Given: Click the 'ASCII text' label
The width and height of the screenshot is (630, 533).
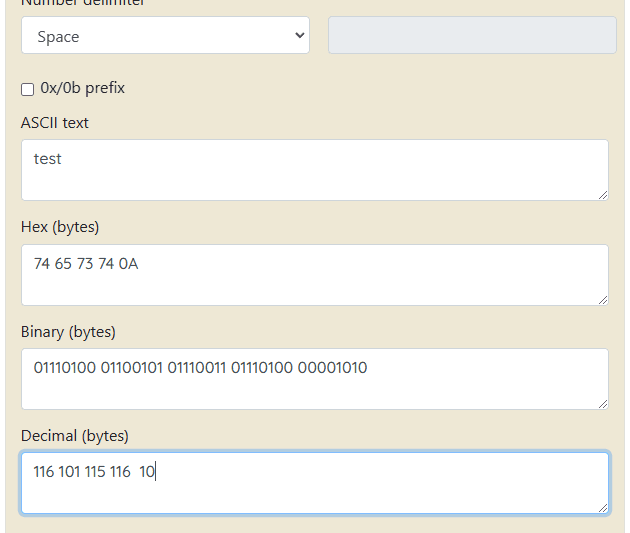Looking at the screenshot, I should (x=55, y=123).
